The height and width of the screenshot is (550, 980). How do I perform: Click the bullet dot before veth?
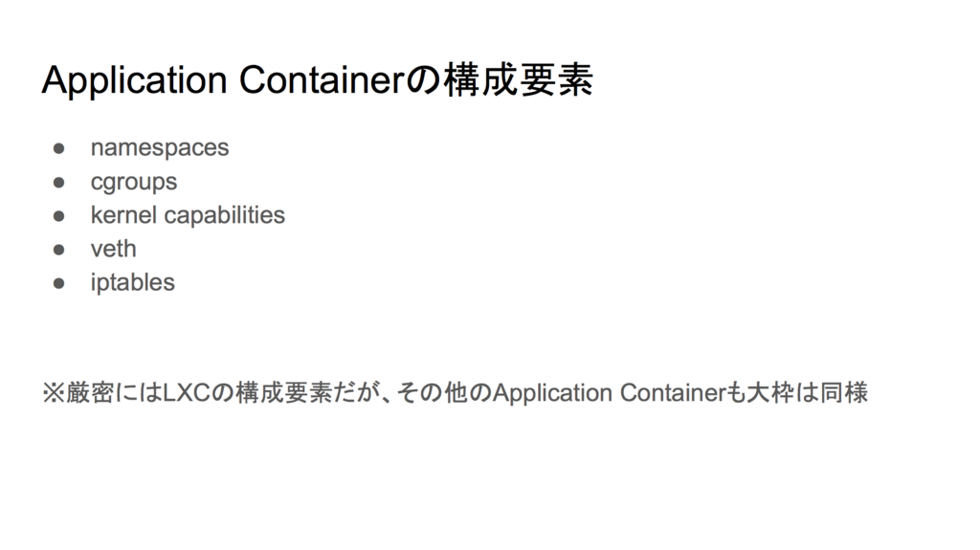click(58, 250)
